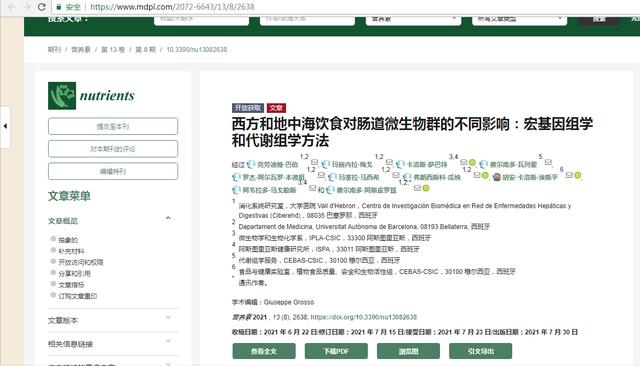Open the ORCID icon after author 弗朗西斯科·瓜纳
Image resolution: width=640 pixels, height=366 pixels.
(485, 175)
